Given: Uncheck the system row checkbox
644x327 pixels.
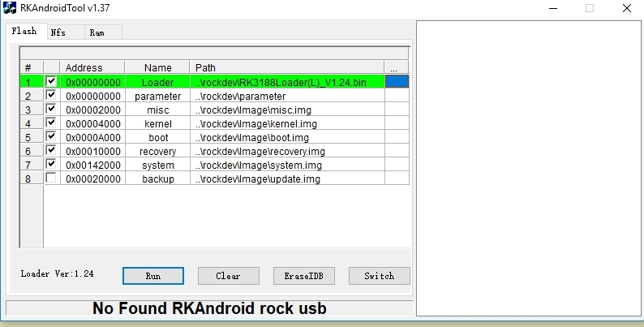Looking at the screenshot, I should point(51,164).
